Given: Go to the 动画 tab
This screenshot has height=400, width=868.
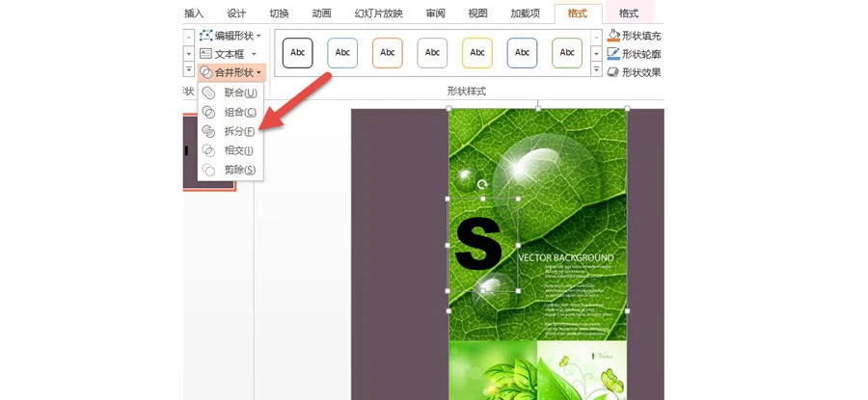Looking at the screenshot, I should [x=321, y=13].
